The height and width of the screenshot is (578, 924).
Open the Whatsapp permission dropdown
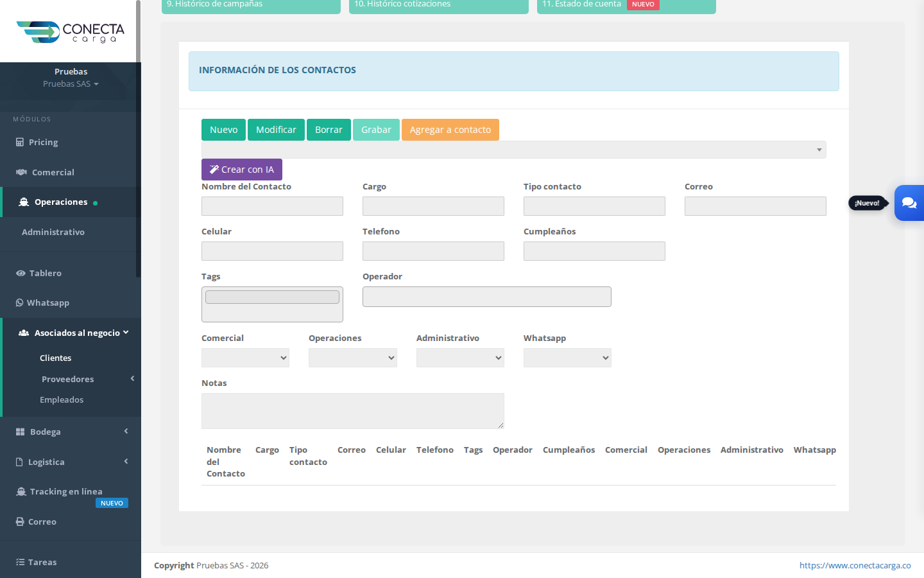[567, 358]
